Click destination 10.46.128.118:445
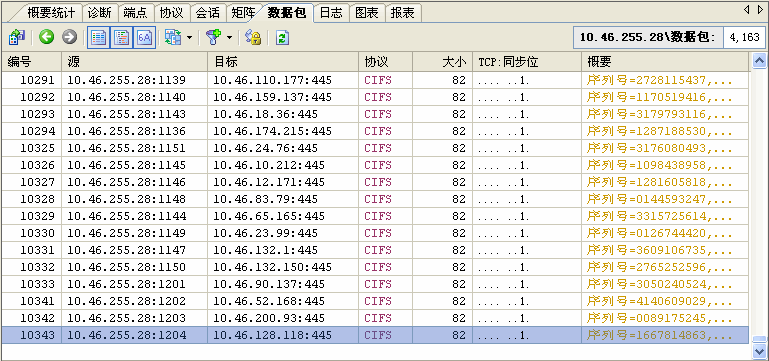 [273, 335]
